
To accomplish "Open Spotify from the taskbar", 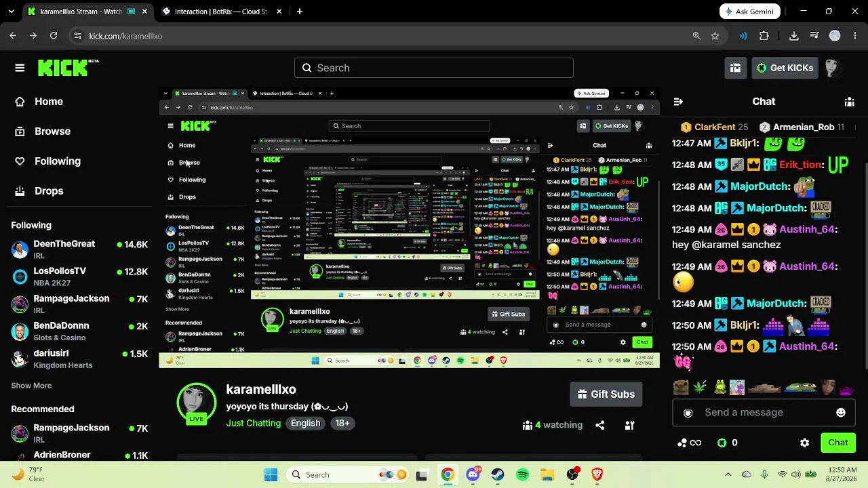I will click(x=522, y=474).
